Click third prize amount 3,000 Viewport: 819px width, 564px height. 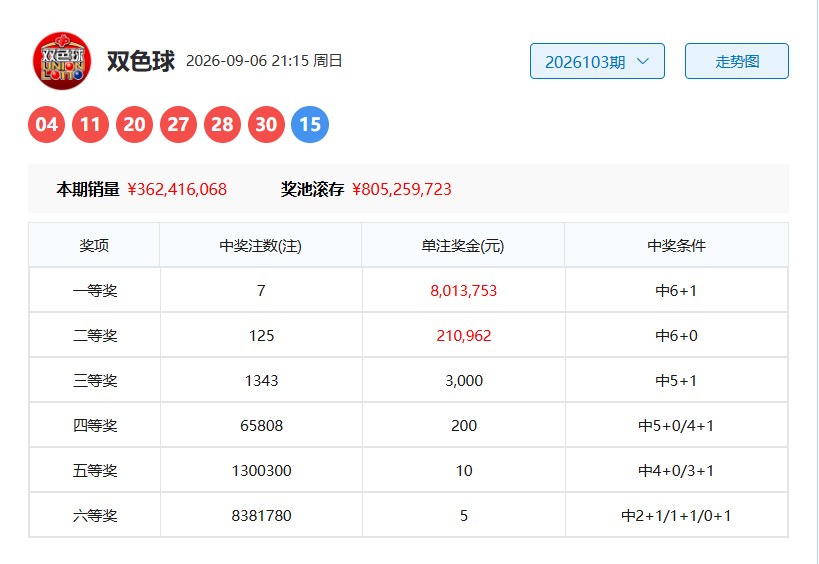tap(464, 381)
